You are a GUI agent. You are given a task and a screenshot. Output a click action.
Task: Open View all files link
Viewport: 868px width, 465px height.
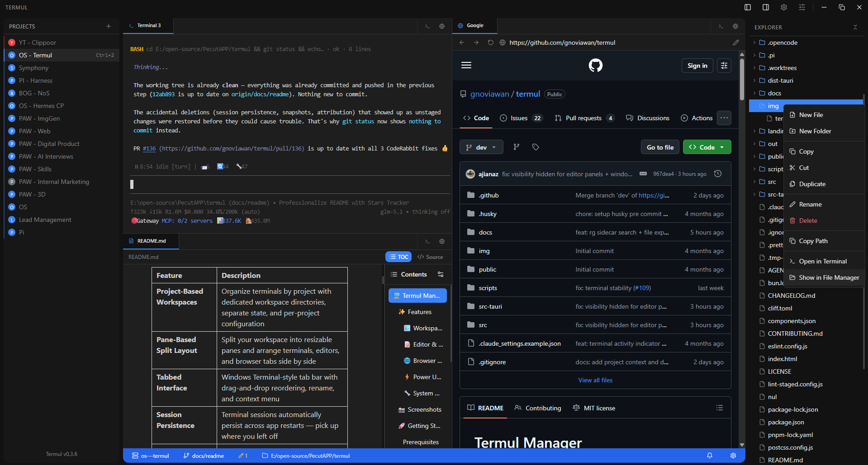coord(595,380)
